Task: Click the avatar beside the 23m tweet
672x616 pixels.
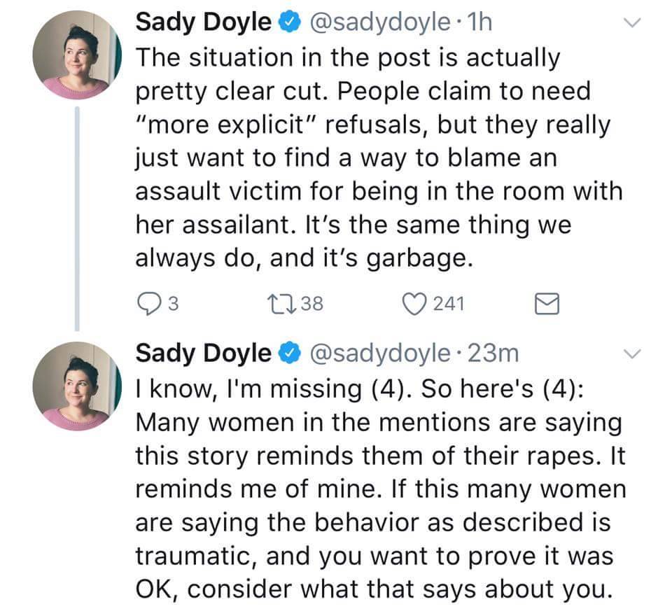Action: [78, 386]
